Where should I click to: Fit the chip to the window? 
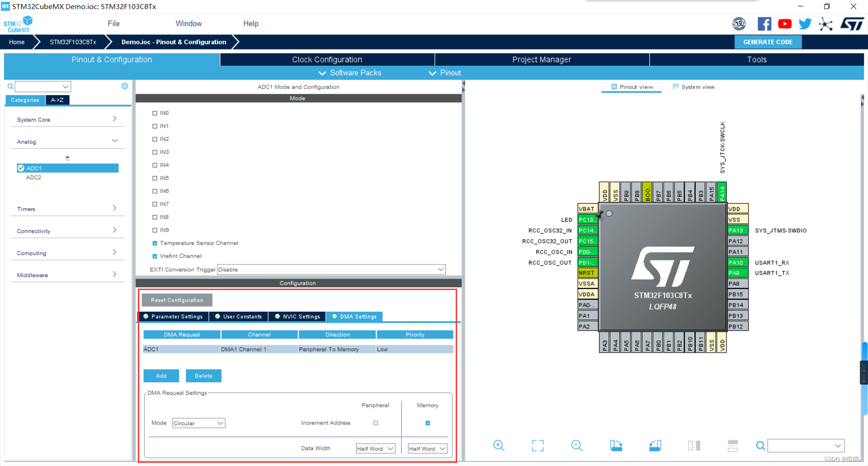click(538, 446)
